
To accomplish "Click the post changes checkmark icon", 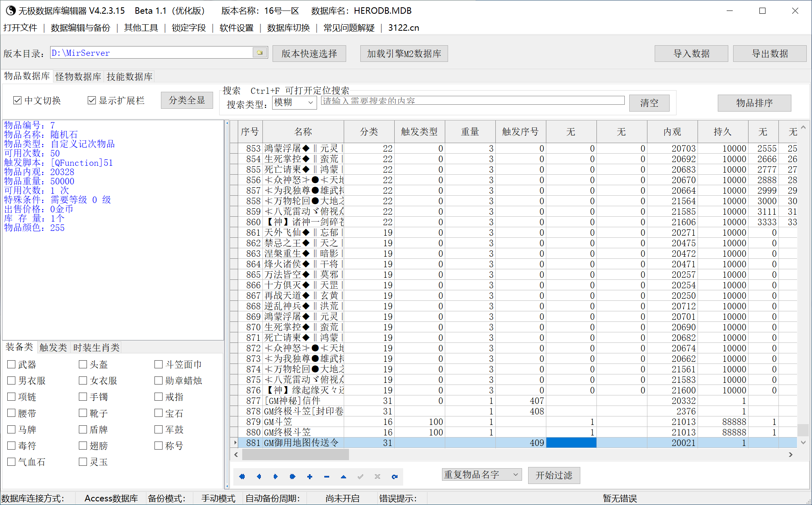I will (360, 476).
